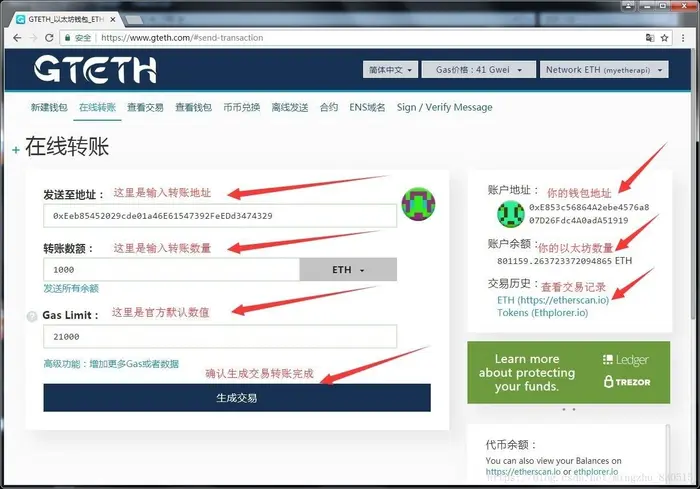Image resolution: width=700 pixels, height=489 pixels.
Task: Switch to the 新建钱包 tab
Action: click(49, 107)
